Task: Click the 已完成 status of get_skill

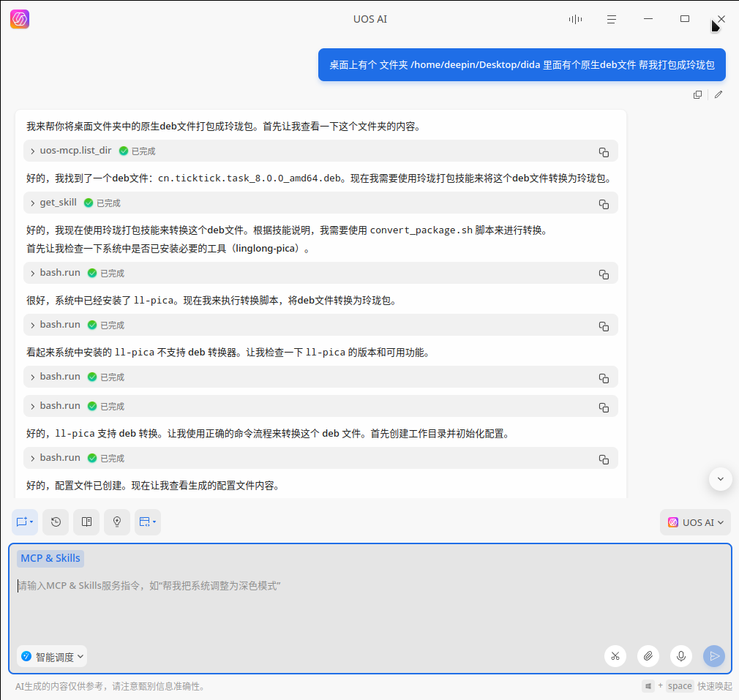Action: [102, 203]
